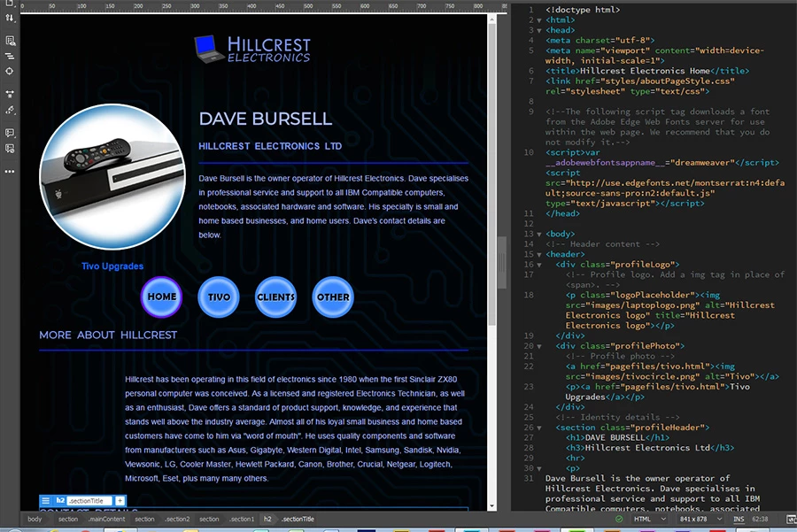Click the TIVO round navigation button

click(x=219, y=297)
